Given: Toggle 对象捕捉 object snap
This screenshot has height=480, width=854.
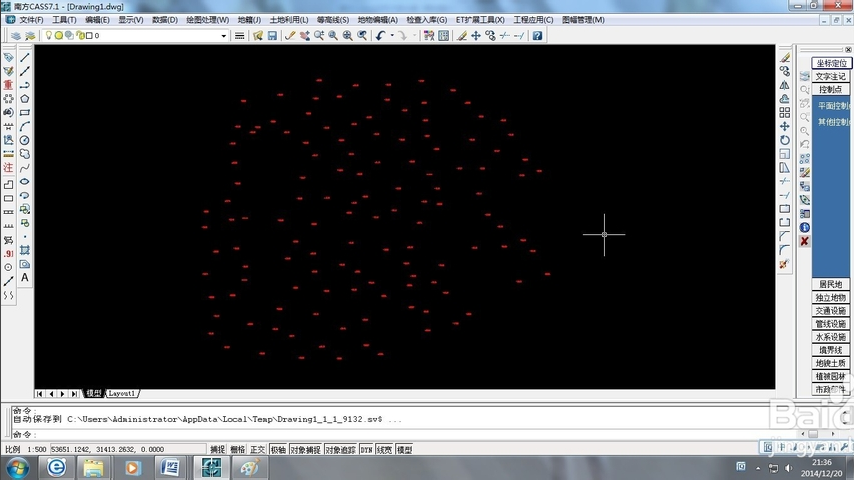Looking at the screenshot, I should [x=306, y=449].
